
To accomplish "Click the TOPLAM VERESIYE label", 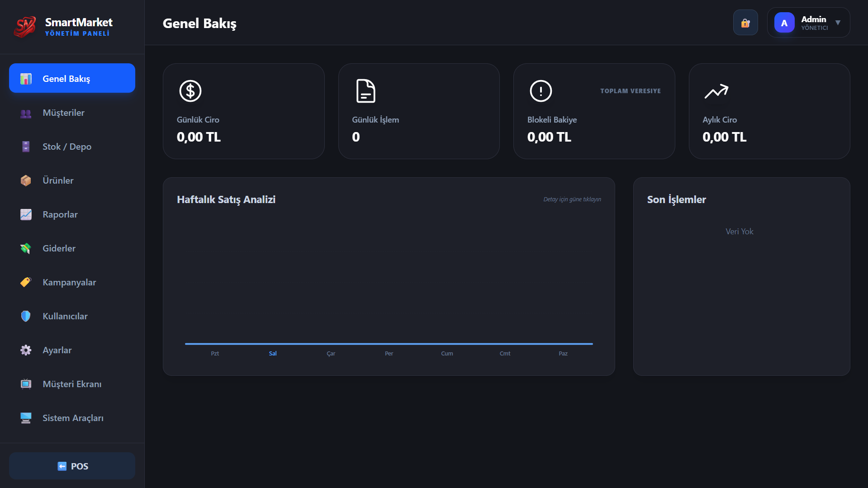I will tap(631, 91).
